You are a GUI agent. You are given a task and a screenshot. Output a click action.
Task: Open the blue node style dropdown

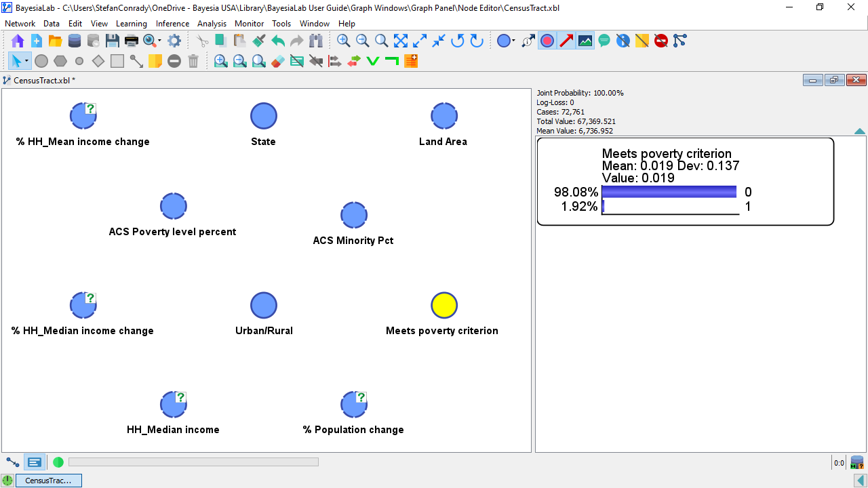pyautogui.click(x=513, y=41)
